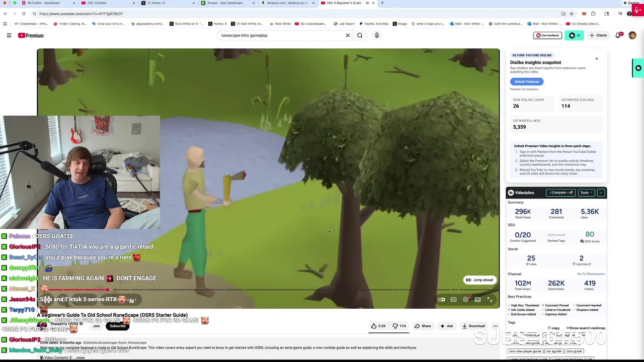Open the Lab Report bookmark
The height and width of the screenshot is (362, 644).
(x=344, y=24)
